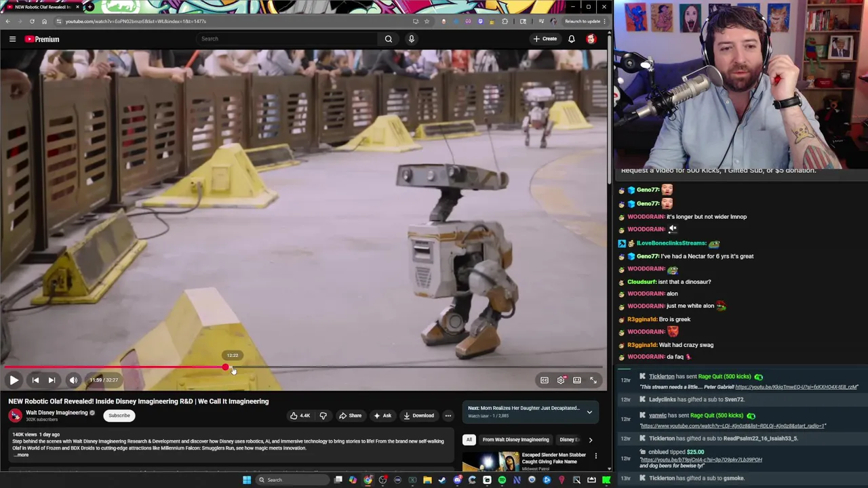
Task: Open Steam from the taskbar
Action: click(x=442, y=480)
